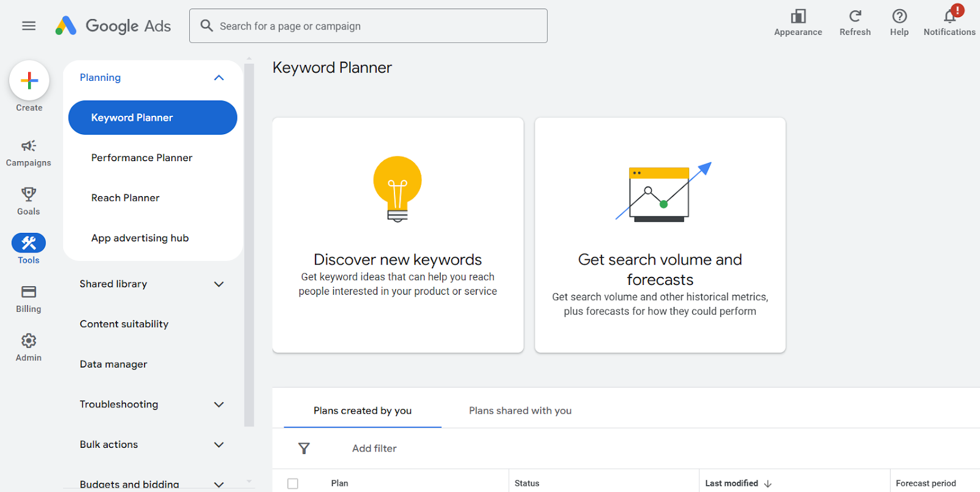Click the Keyword Planner page title
980x492 pixels.
point(332,67)
